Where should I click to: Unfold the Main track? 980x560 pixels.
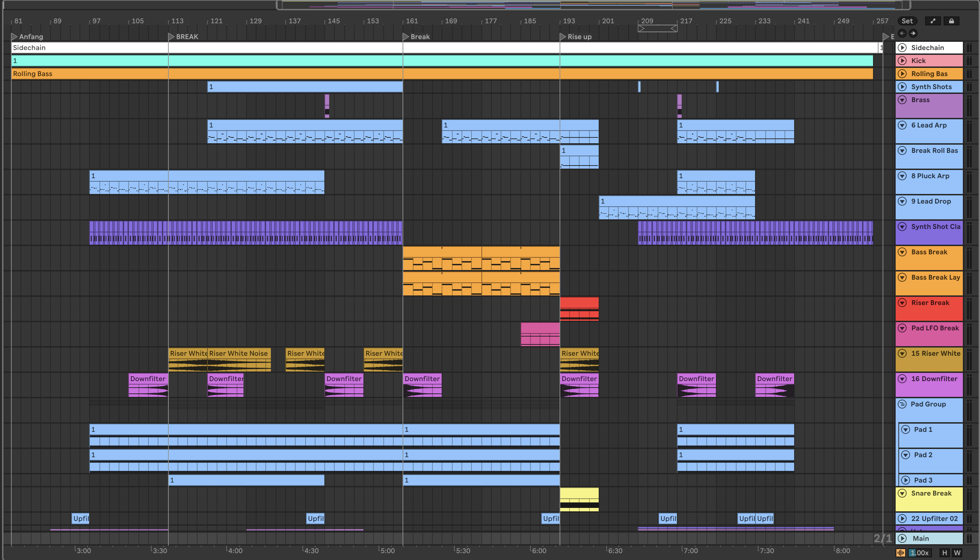pos(902,538)
